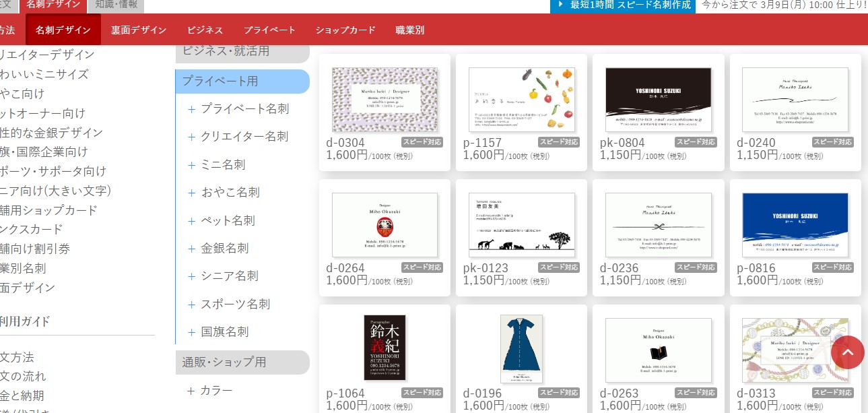Open the d-0263 book icon card thumbnail
868x413 pixels.
[659, 350]
